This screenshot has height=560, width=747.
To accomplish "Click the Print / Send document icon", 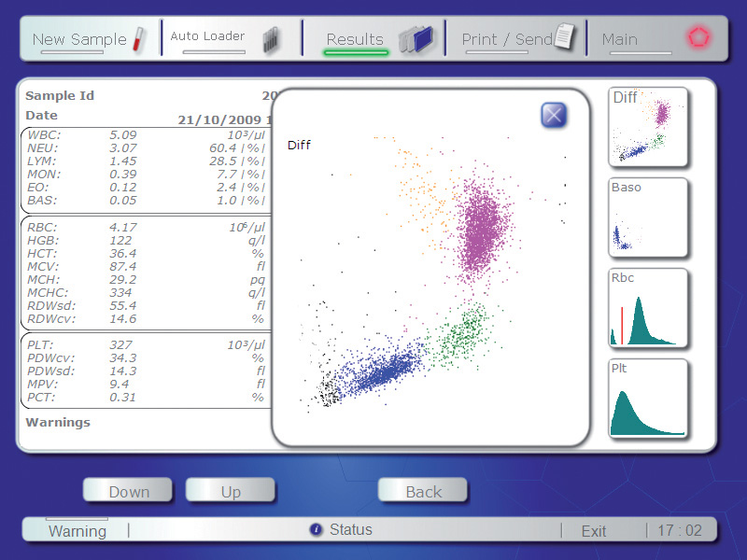I will pos(565,37).
